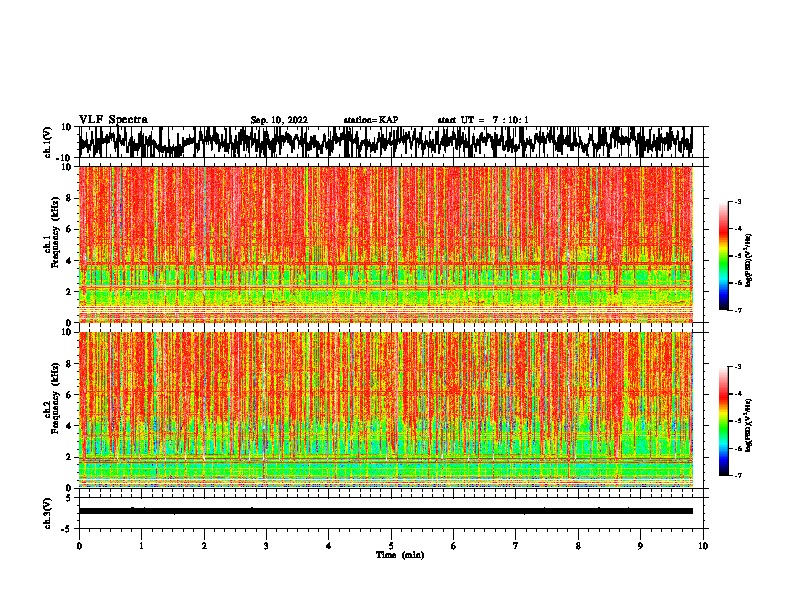Click the ch.1 'Frequency (kHz)' axis label
The height and width of the screenshot is (612, 792).
pyautogui.click(x=55, y=232)
